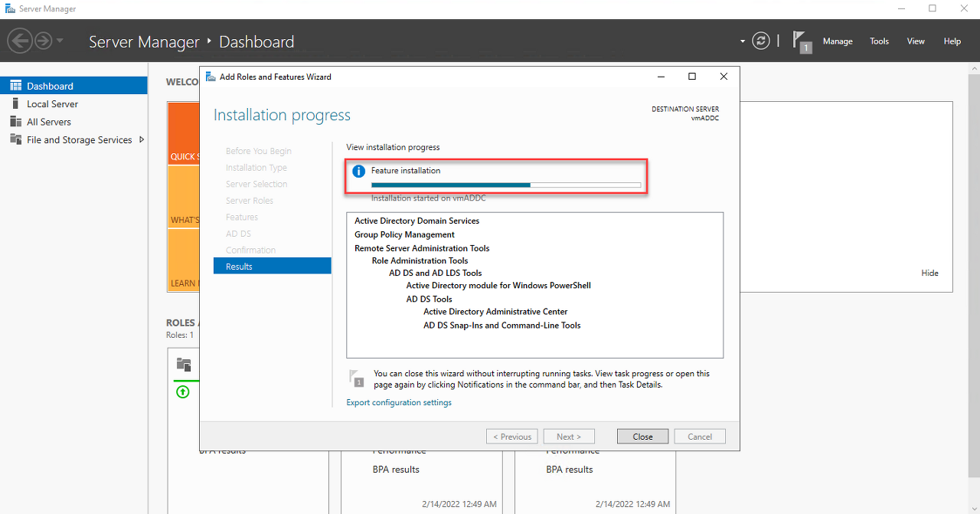Click the forward navigation arrow in Server Manager
The width and height of the screenshot is (980, 514).
click(x=43, y=41)
